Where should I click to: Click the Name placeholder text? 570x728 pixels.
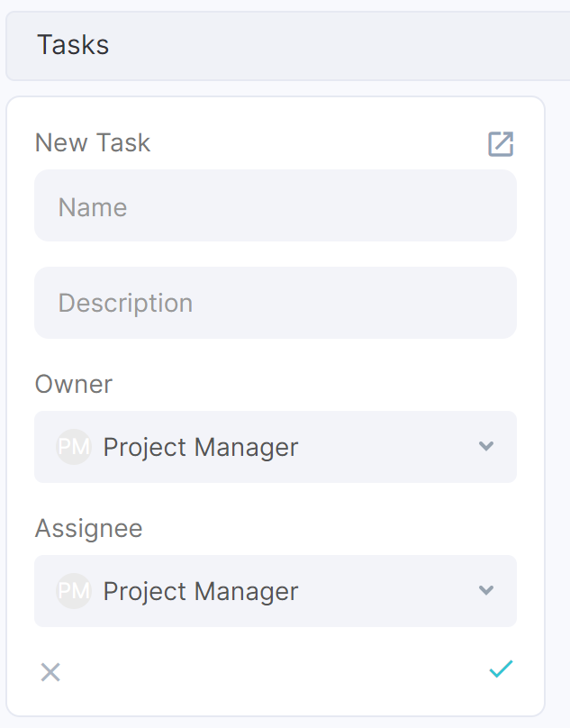click(93, 207)
